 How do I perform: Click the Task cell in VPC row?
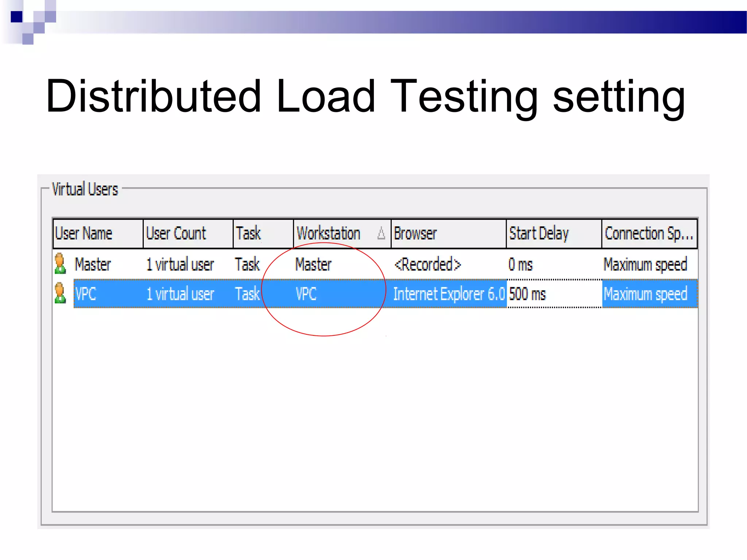click(x=247, y=294)
